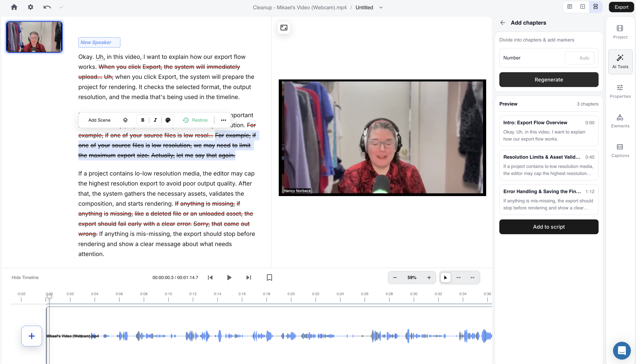Image resolution: width=636 pixels, height=364 pixels.
Task: Toggle italic formatting
Action: click(155, 120)
